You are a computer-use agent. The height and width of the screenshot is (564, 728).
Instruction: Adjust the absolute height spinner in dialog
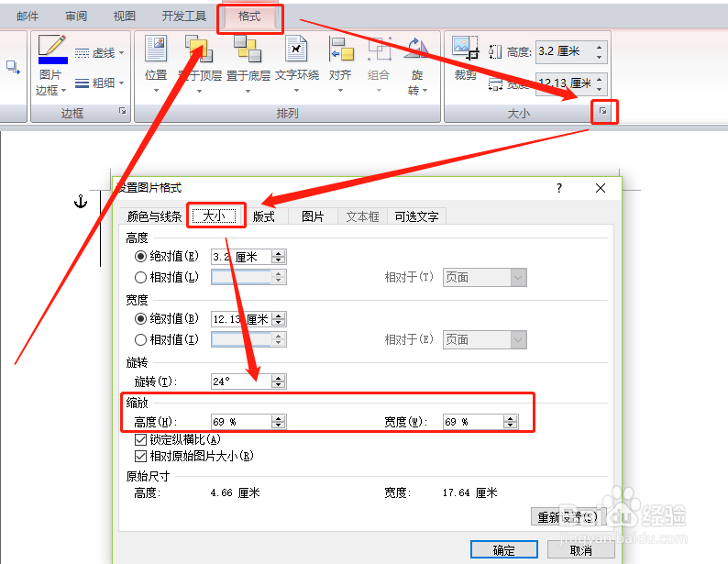point(279,257)
